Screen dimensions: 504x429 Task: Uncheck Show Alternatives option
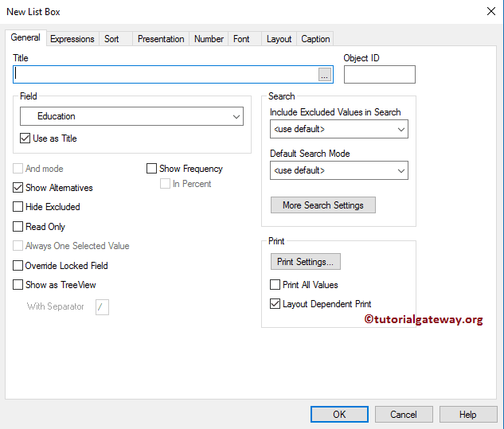[18, 188]
